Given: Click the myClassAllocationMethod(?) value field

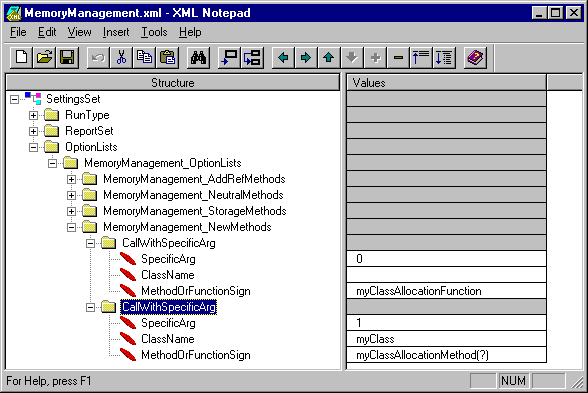Looking at the screenshot, I should [446, 355].
